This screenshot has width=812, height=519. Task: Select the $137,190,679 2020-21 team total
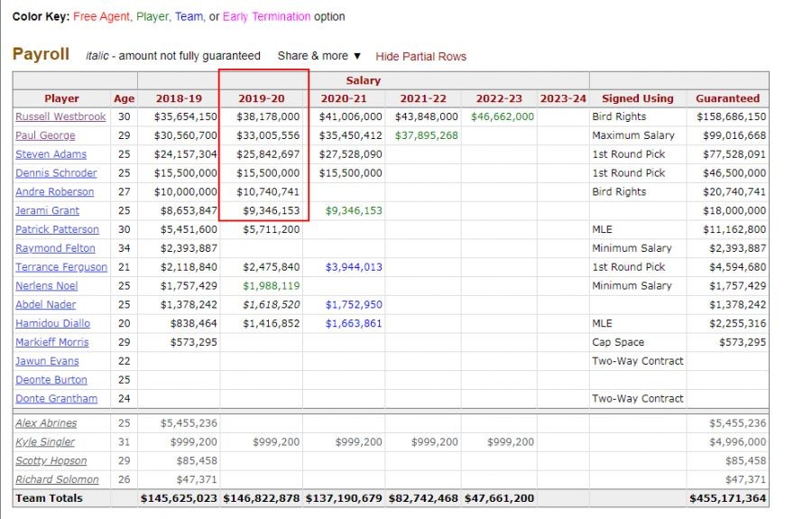[344, 498]
